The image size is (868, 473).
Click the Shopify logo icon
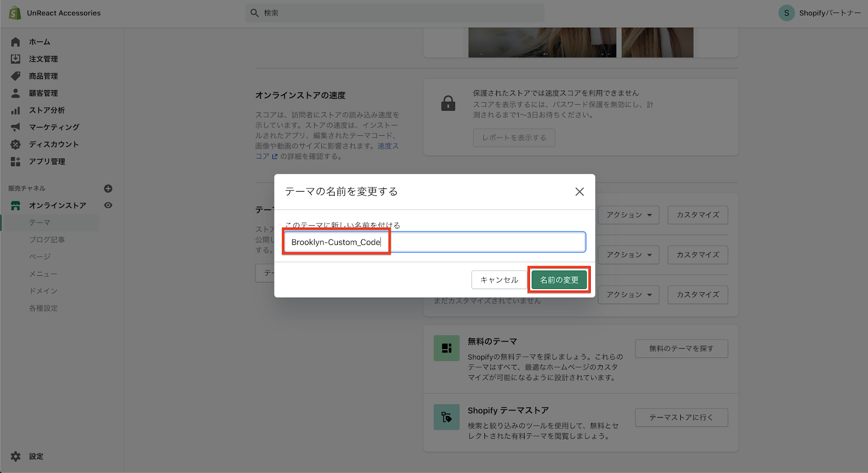point(15,13)
